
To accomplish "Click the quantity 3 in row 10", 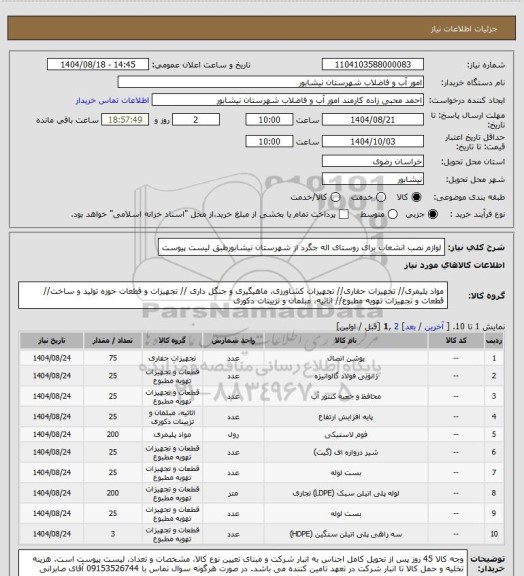I will click(113, 534).
